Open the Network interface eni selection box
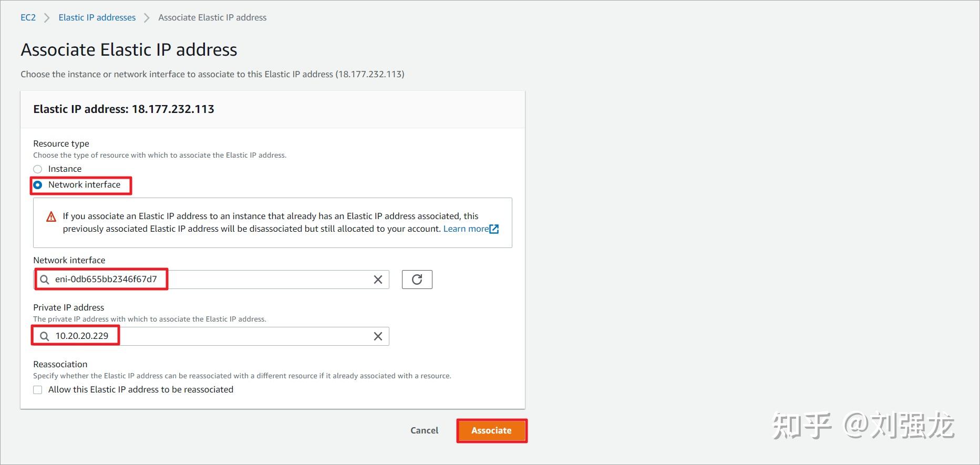Viewport: 980px width, 465px height. (x=210, y=280)
